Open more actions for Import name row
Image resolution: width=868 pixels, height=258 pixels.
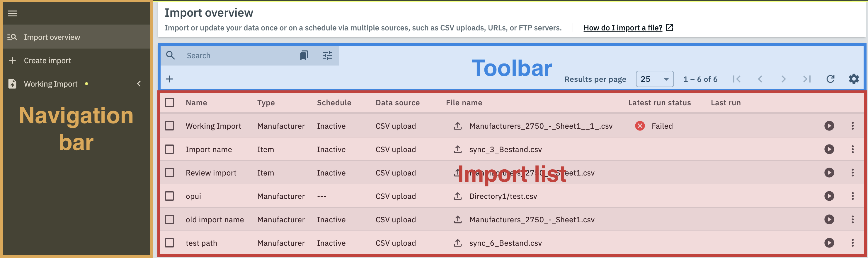click(853, 149)
